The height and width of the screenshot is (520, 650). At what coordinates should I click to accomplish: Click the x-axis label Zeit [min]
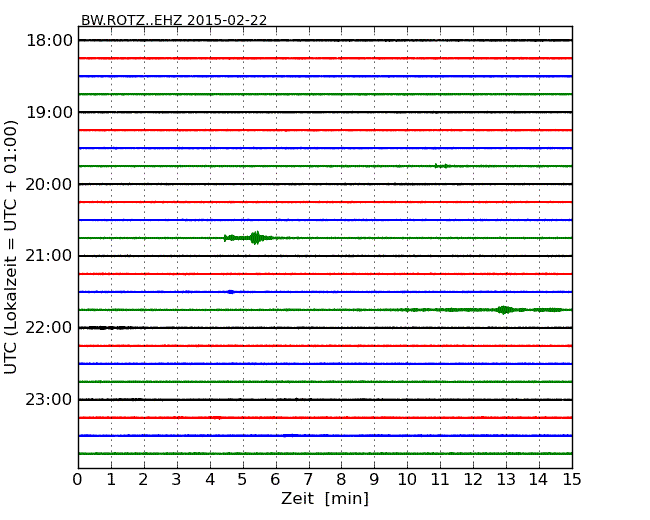[x=325, y=498]
